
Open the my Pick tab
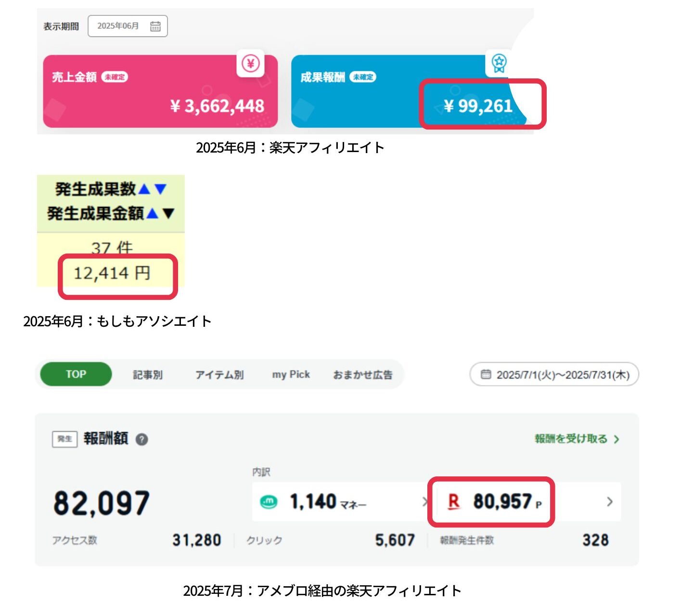click(x=291, y=374)
